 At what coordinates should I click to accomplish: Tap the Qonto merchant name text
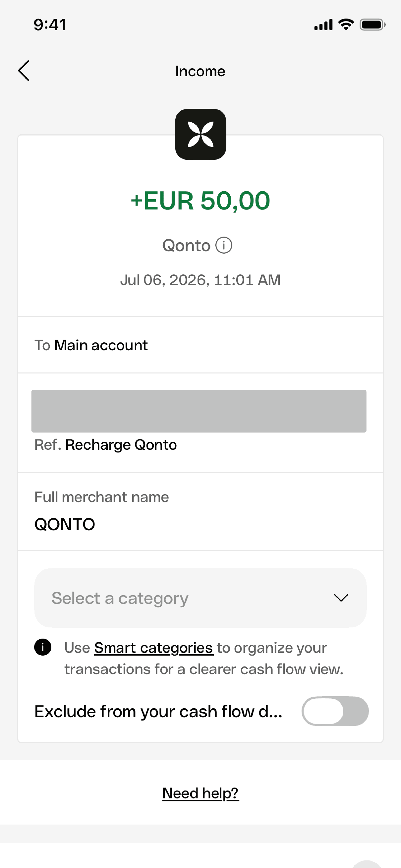click(x=186, y=245)
